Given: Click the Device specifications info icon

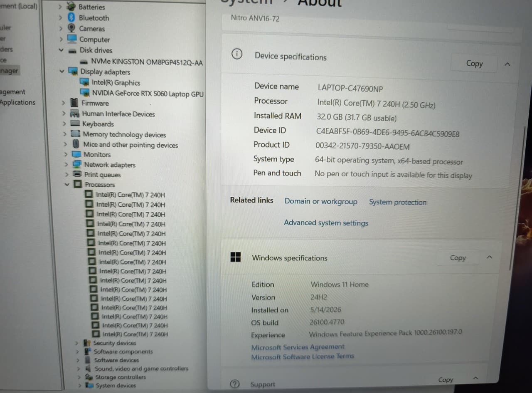Looking at the screenshot, I should [237, 54].
